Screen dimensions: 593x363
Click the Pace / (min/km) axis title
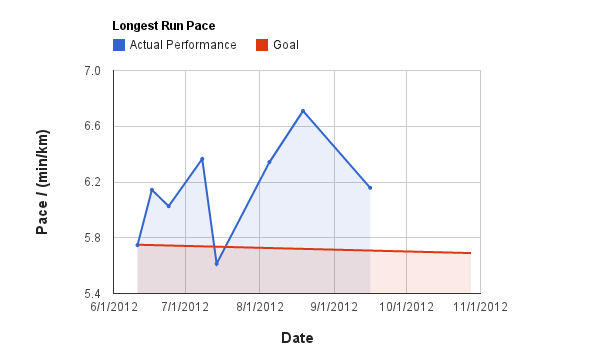point(42,182)
